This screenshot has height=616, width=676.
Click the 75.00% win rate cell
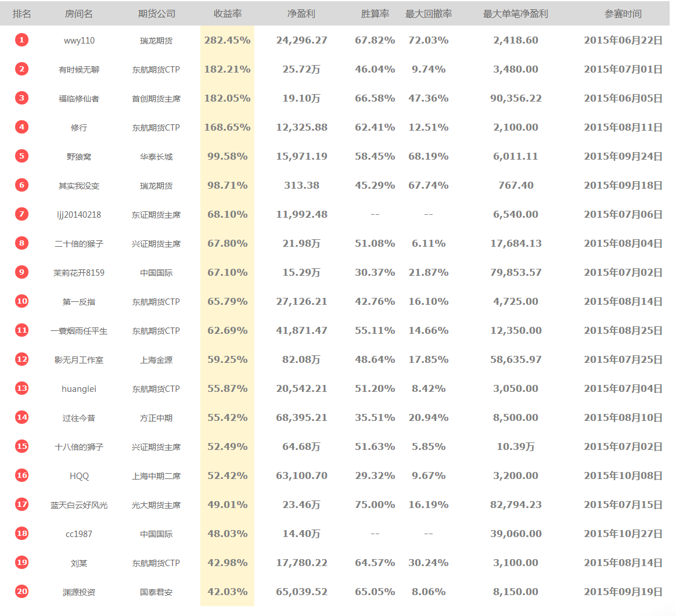click(x=375, y=505)
